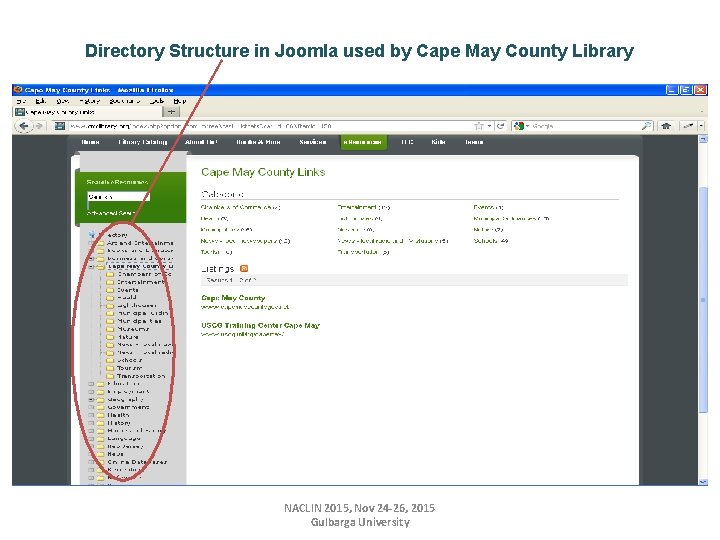Expand the Employment folder node
720x540 pixels.
point(91,392)
